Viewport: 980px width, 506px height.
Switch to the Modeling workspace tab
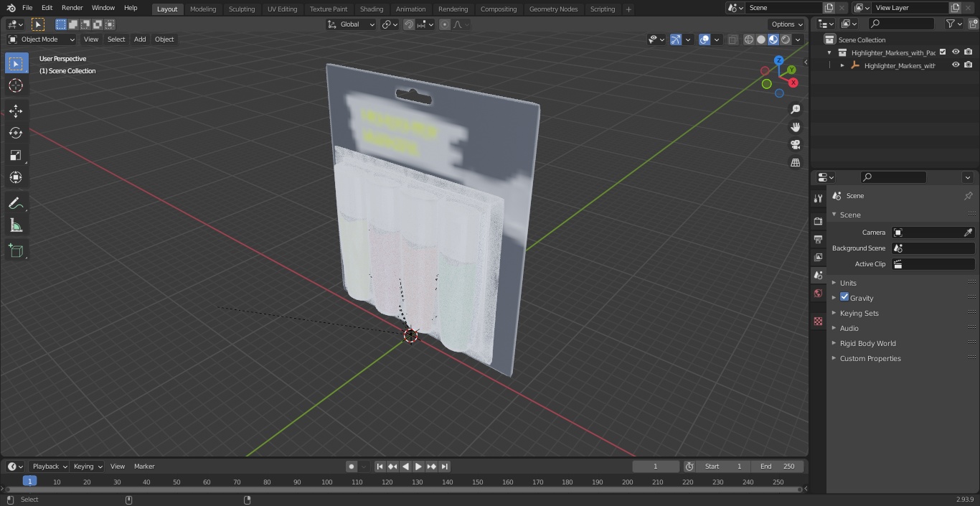203,9
